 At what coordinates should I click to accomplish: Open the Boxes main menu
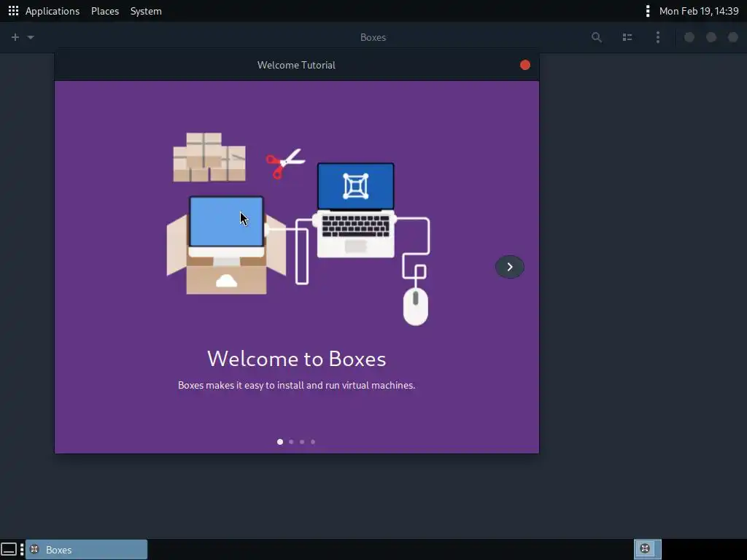pyautogui.click(x=658, y=37)
